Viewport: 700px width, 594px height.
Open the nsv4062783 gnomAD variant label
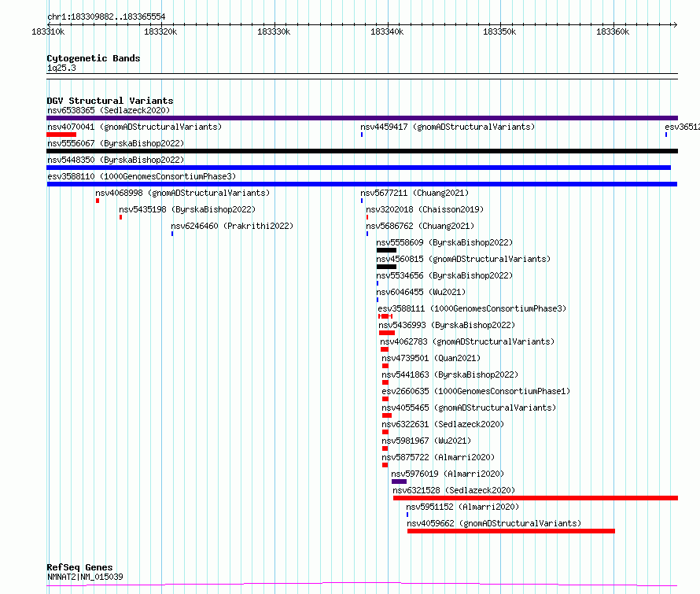coord(467,341)
